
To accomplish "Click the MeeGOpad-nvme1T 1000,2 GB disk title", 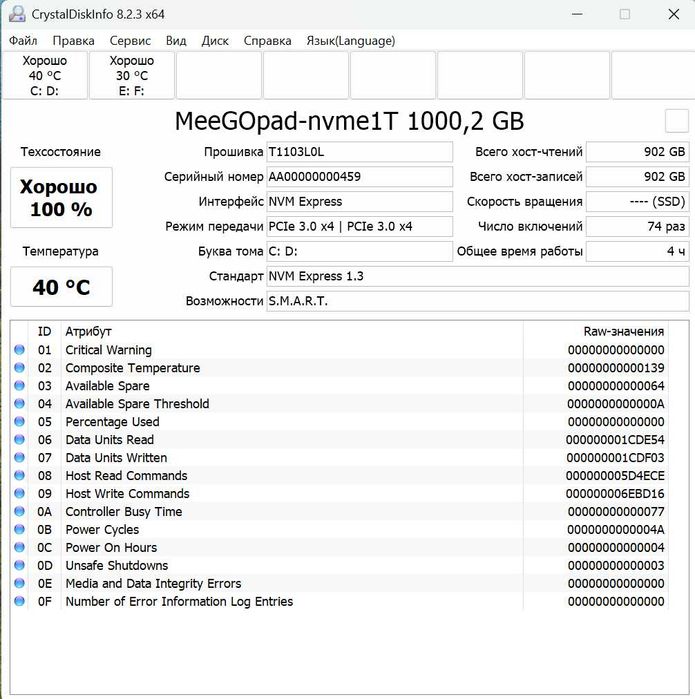I will [350, 121].
